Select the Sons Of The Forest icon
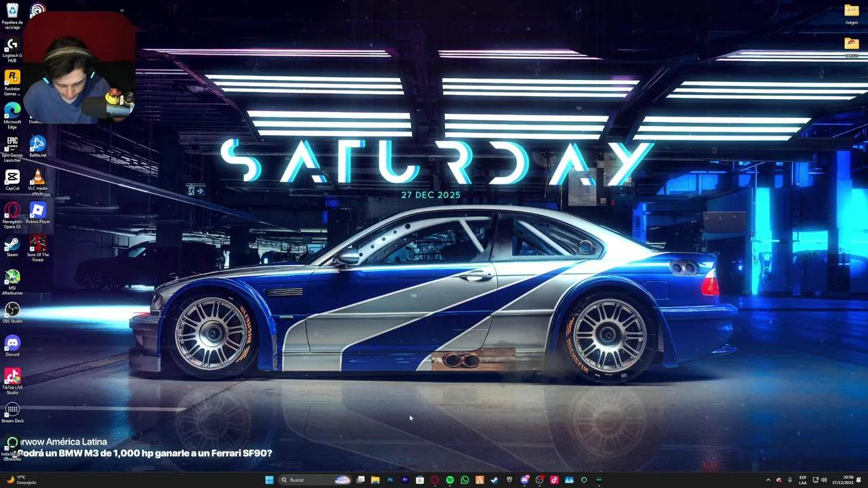Viewport: 868px width, 488px height. tap(38, 249)
